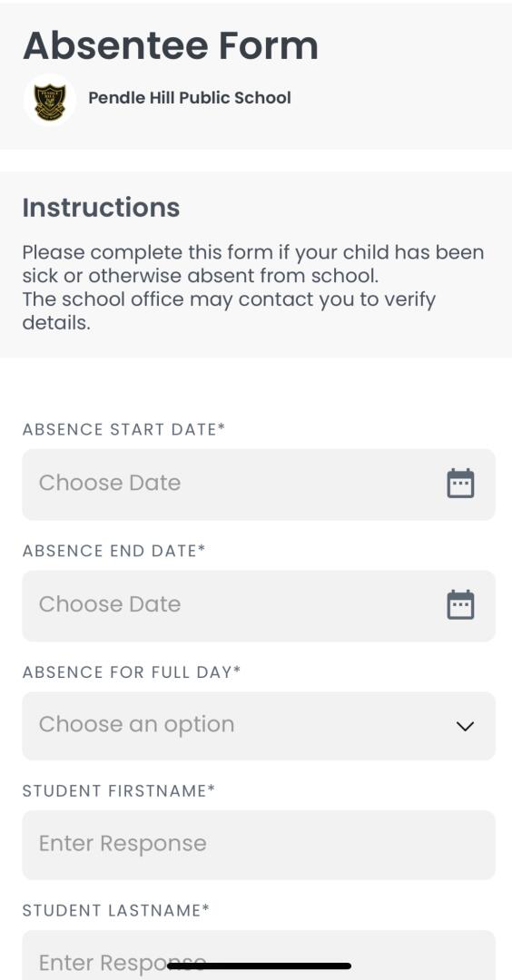Click the Pendle Hill Public School crest logo
The width and height of the screenshot is (512, 980).
click(49, 100)
